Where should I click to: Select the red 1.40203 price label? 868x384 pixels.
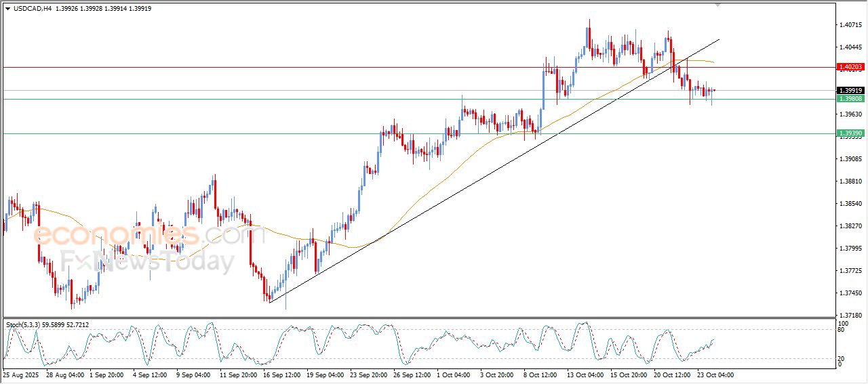pos(850,67)
